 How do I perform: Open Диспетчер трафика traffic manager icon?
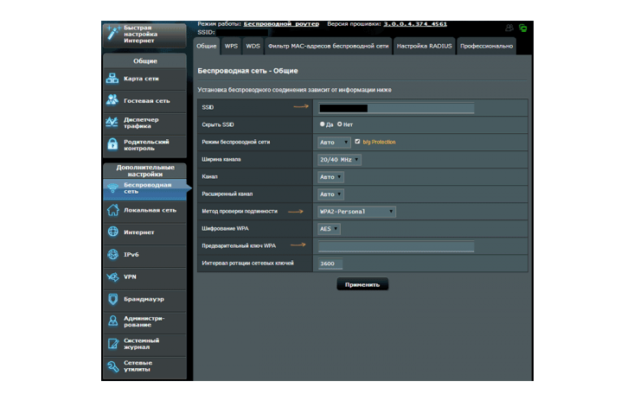tap(112, 122)
